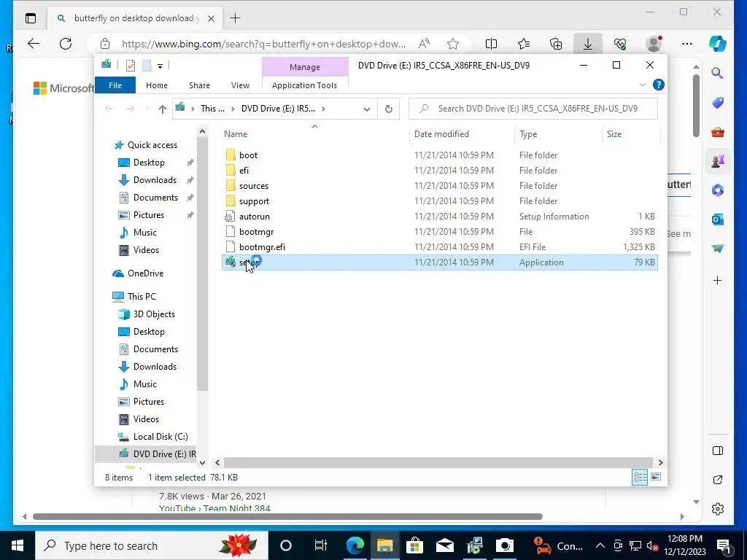Select the bootmgr file
Viewport: 747px width, 560px height.
pyautogui.click(x=256, y=231)
